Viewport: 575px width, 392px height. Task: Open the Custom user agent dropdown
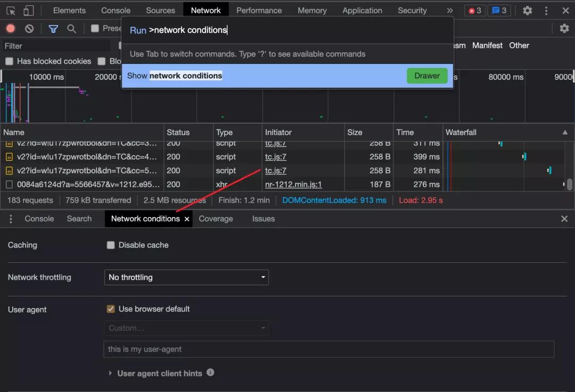click(186, 328)
